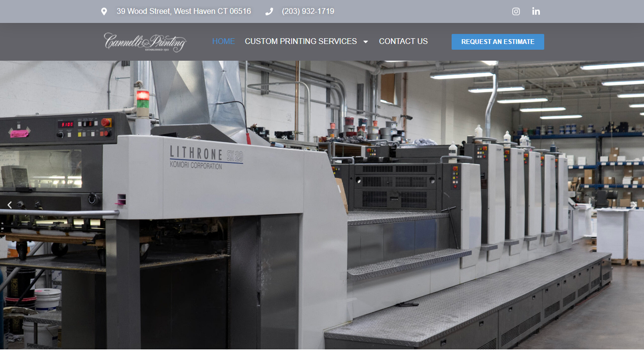Click the printing press hero image
Image resolution: width=644 pixels, height=358 pixels.
[x=322, y=206]
